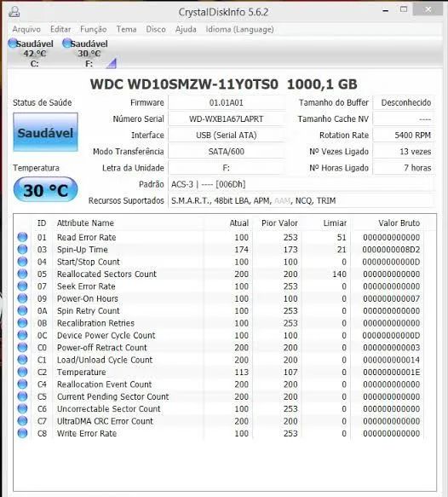
Task: Open the Tema menu
Action: (126, 30)
